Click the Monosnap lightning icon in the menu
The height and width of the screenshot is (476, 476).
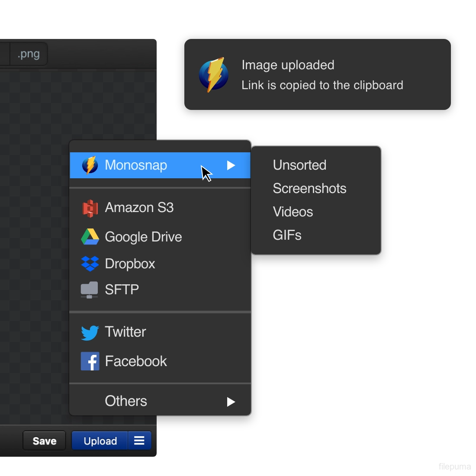[x=90, y=165]
